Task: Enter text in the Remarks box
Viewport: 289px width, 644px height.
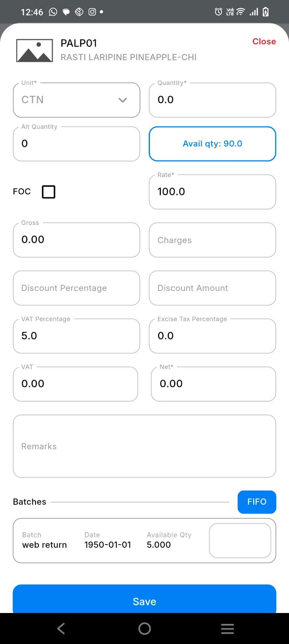Action: (x=144, y=446)
